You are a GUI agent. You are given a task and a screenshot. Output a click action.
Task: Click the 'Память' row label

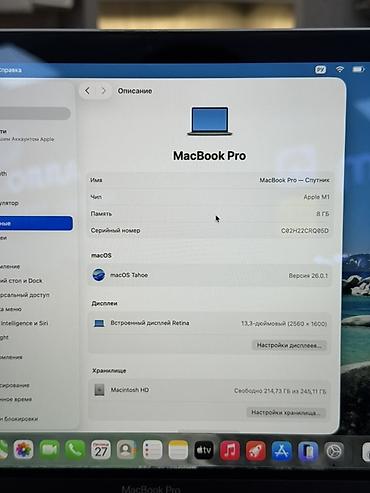click(101, 213)
